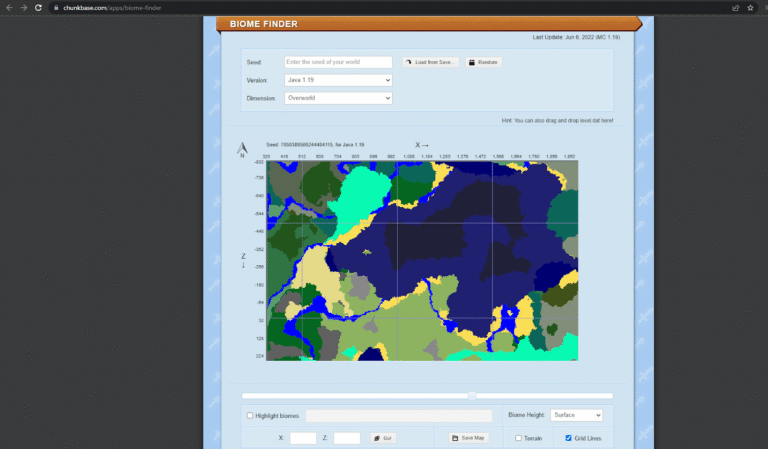768x449 pixels.
Task: Uncheck the Grid Lines checkbox
Action: (569, 438)
